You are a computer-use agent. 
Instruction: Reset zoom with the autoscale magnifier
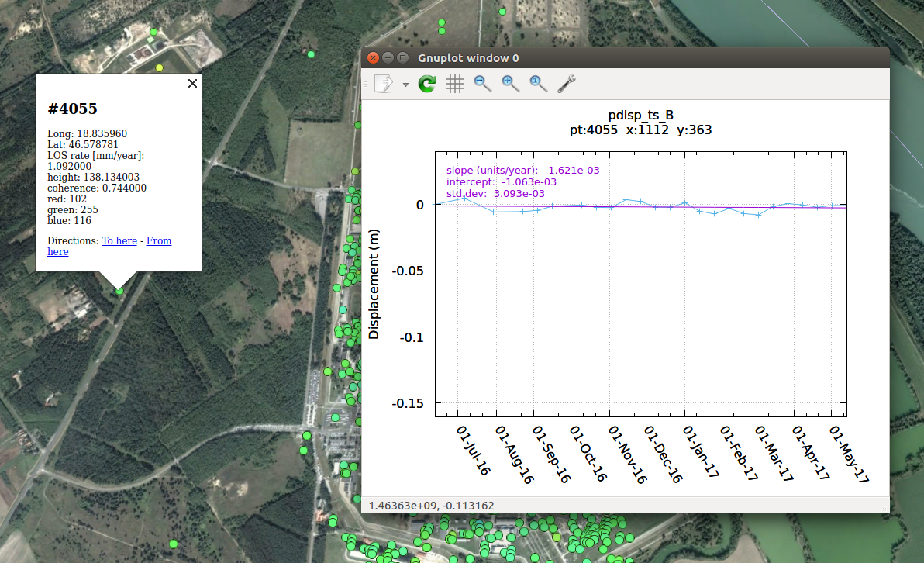[539, 84]
